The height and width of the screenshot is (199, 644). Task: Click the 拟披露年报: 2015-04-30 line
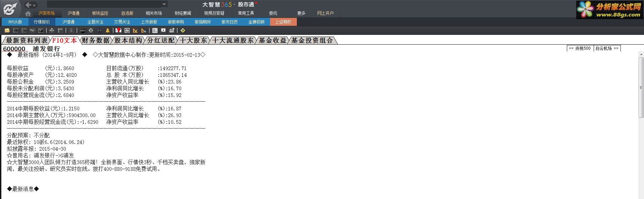(37, 149)
